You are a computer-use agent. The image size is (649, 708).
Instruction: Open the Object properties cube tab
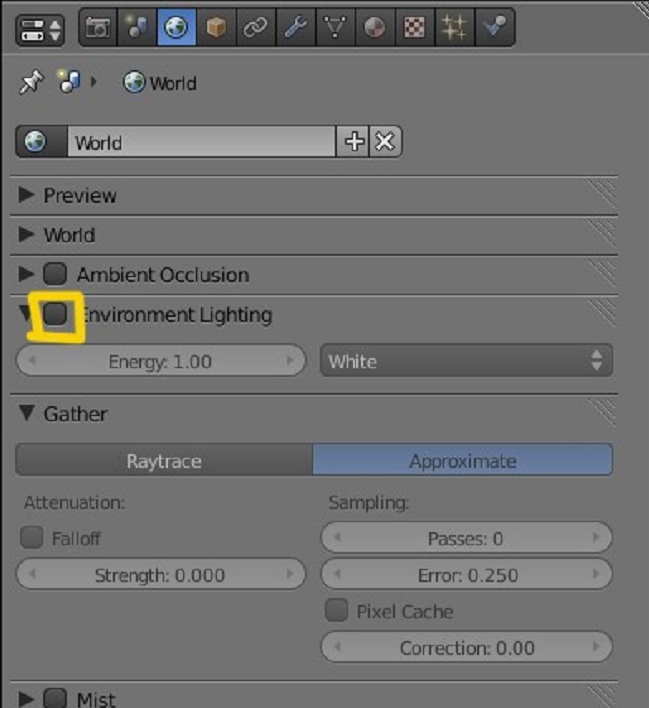coord(215,28)
